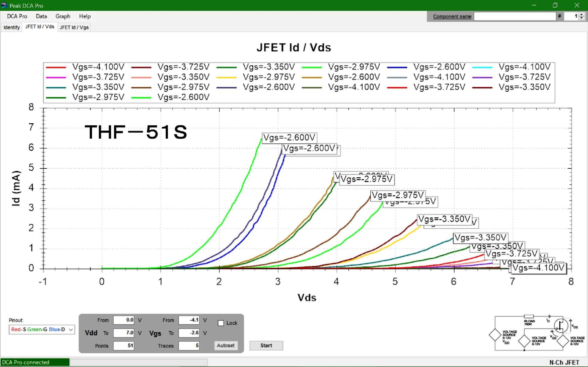Switch to the Identify tab
Screen dimensions: 588x367
coord(12,27)
